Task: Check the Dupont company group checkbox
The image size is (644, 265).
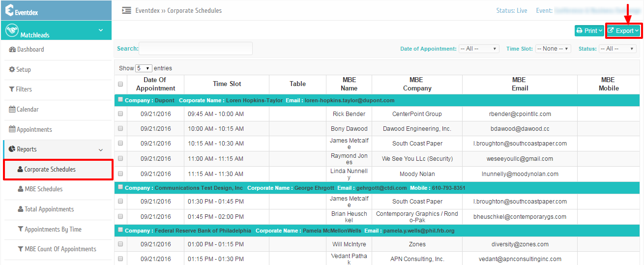Action: coord(120,100)
